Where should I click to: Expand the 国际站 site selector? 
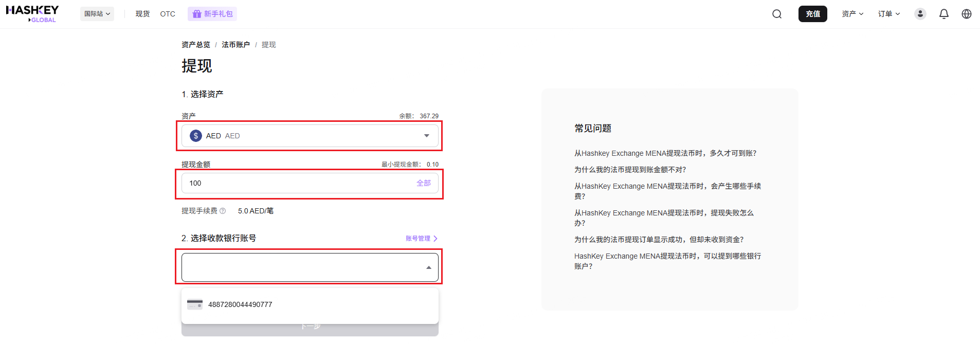97,14
